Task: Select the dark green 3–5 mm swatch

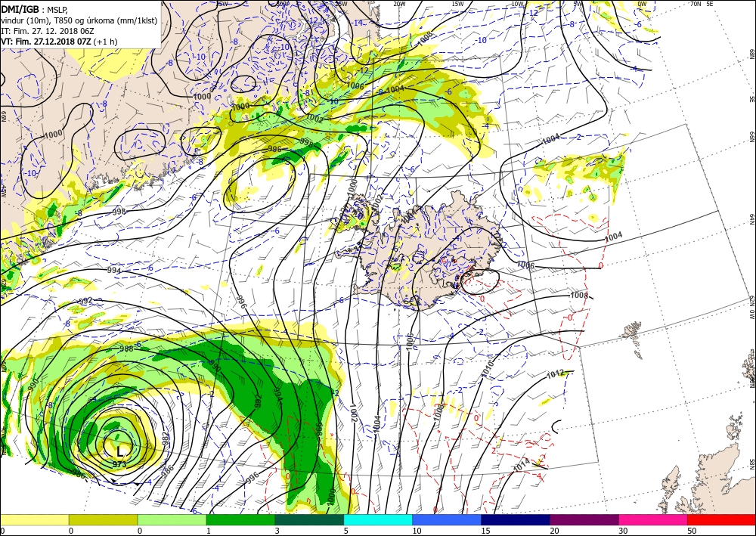Action: click(x=309, y=519)
